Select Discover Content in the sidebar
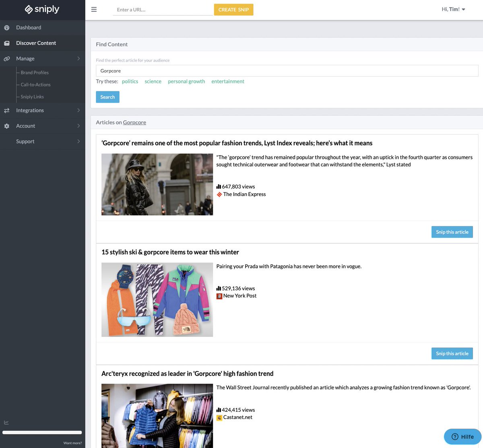 pyautogui.click(x=43, y=43)
